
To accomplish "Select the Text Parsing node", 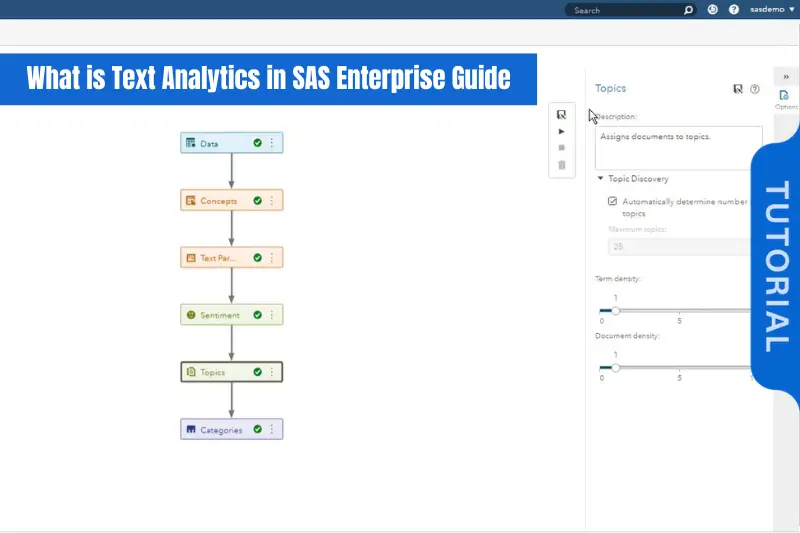I will point(232,258).
